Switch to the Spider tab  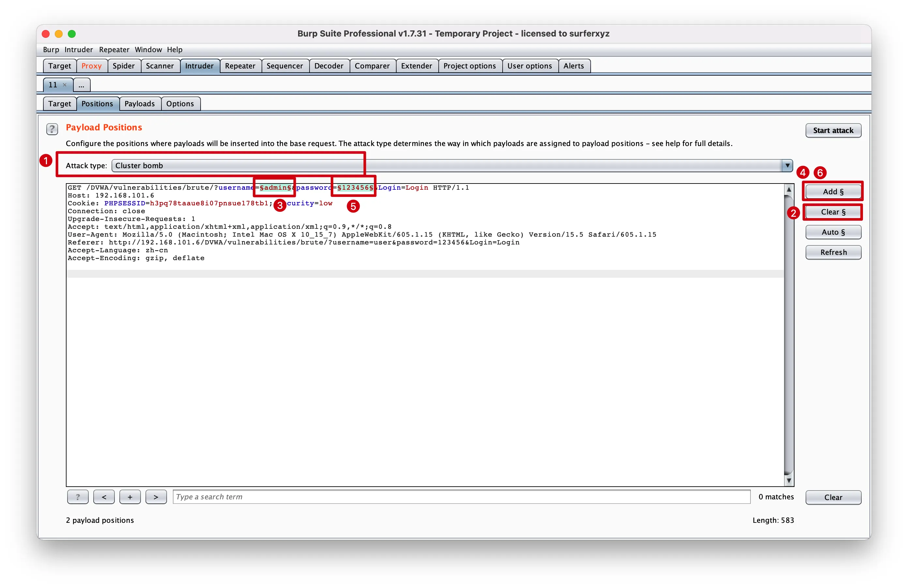click(x=124, y=66)
